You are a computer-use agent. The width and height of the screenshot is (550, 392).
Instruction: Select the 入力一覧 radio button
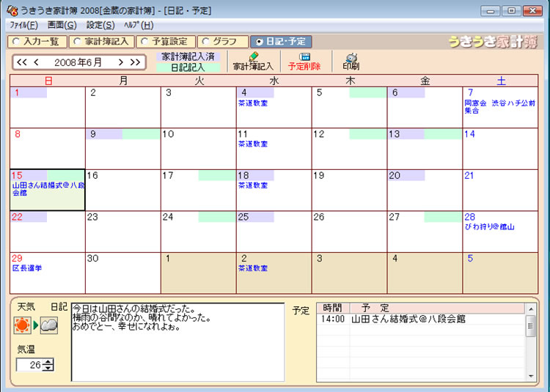coord(16,41)
